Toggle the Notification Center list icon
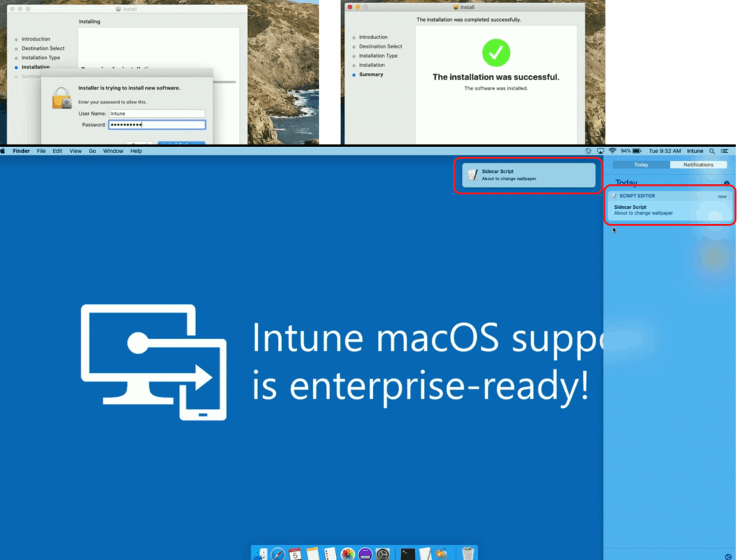740x560 pixels. (x=724, y=151)
